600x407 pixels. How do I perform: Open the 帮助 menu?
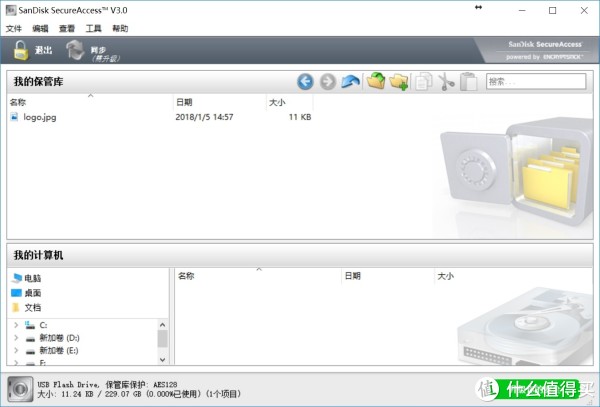(x=120, y=29)
